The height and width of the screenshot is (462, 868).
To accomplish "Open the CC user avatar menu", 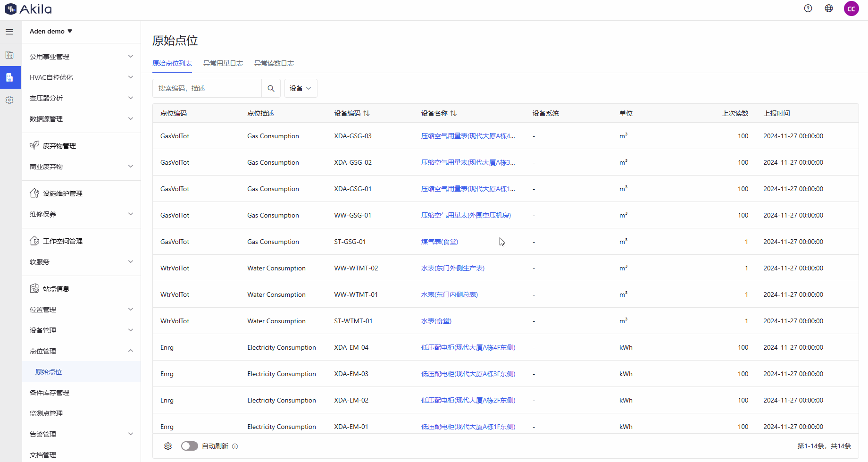I will pos(851,8).
